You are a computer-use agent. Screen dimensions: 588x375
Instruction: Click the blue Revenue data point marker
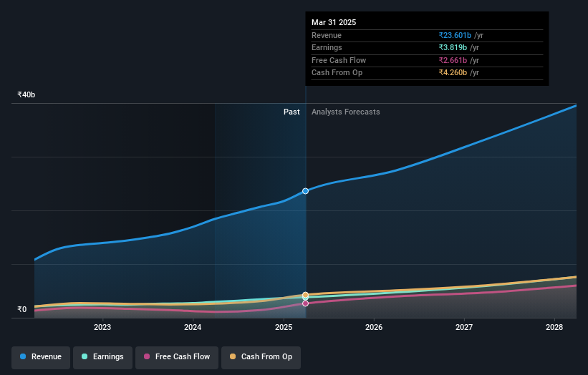click(x=306, y=191)
